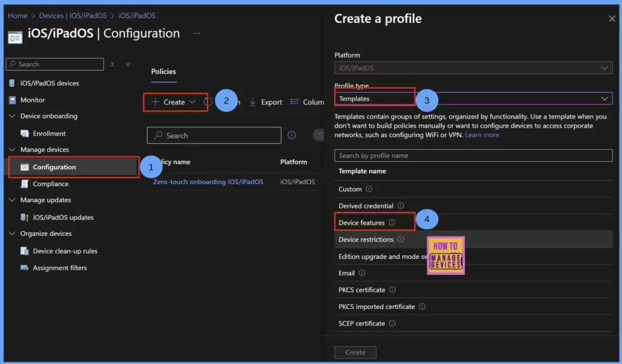
Task: Select the Custom template
Action: tap(350, 189)
